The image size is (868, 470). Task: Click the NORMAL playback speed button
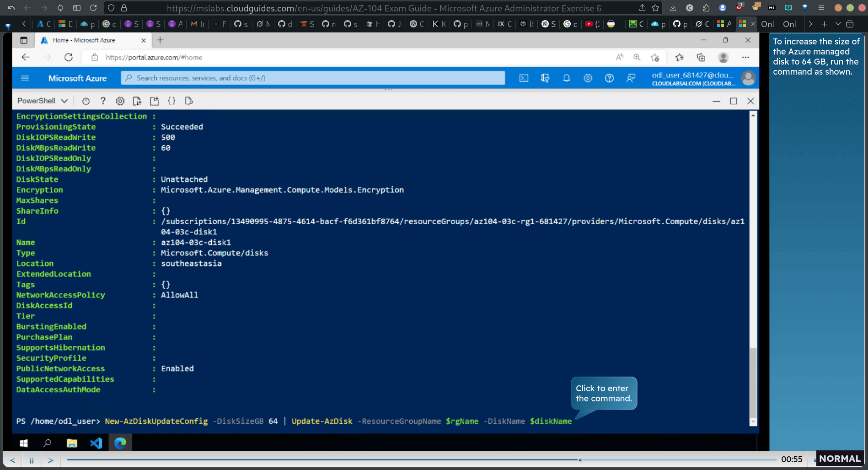[x=840, y=459]
